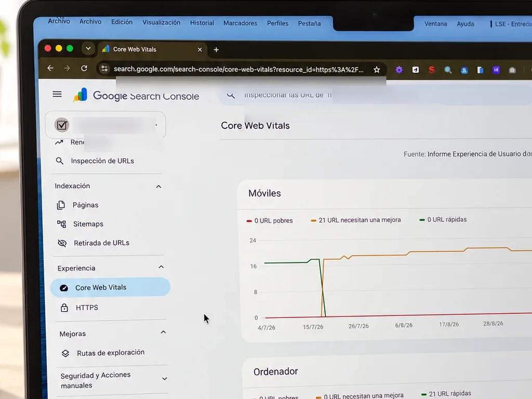Click the Google Search Console logo

coord(136,96)
